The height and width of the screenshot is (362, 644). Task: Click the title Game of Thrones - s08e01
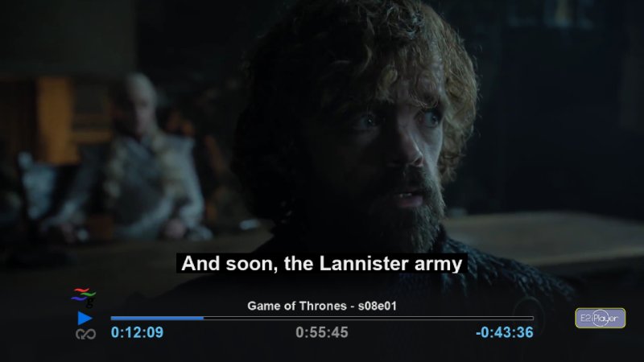click(x=322, y=306)
